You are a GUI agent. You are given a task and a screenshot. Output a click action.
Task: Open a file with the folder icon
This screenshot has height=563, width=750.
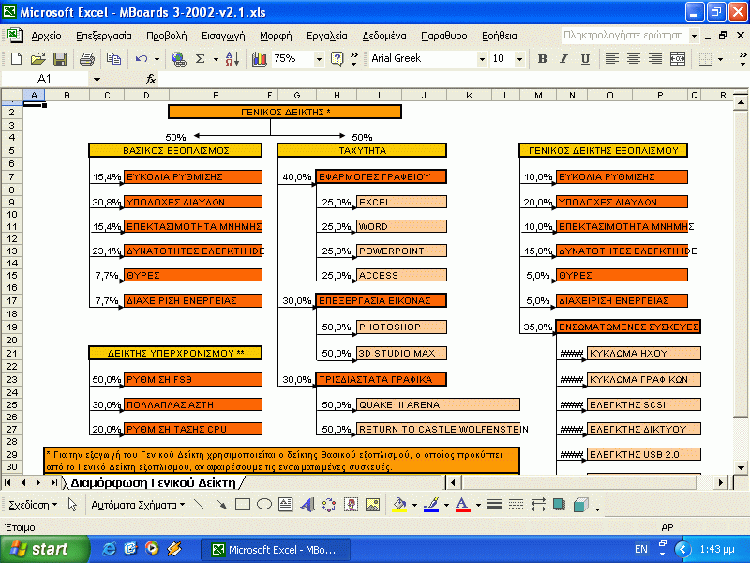(38, 59)
